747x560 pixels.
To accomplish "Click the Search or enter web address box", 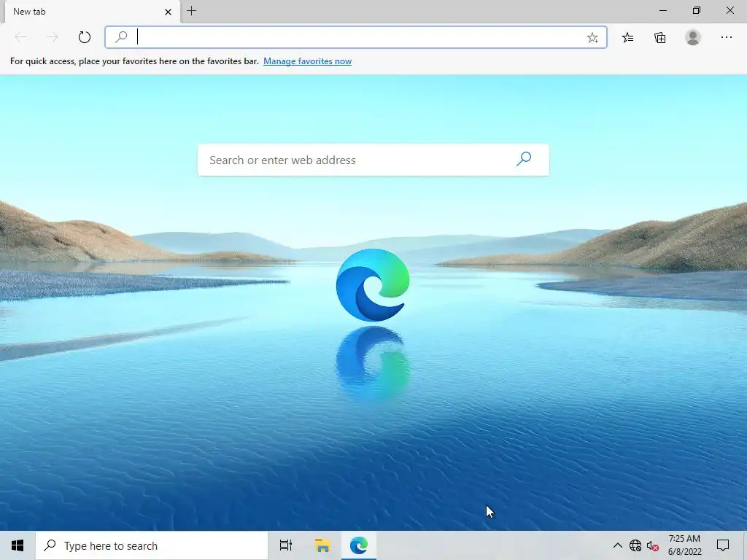I will pyautogui.click(x=373, y=160).
